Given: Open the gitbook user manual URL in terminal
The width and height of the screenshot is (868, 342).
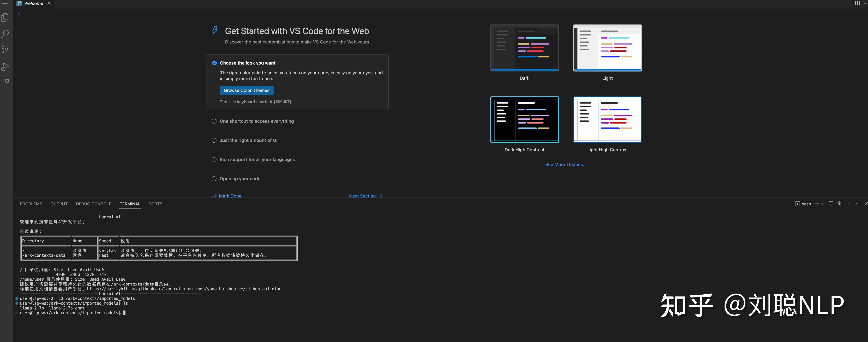Looking at the screenshot, I should [x=184, y=289].
